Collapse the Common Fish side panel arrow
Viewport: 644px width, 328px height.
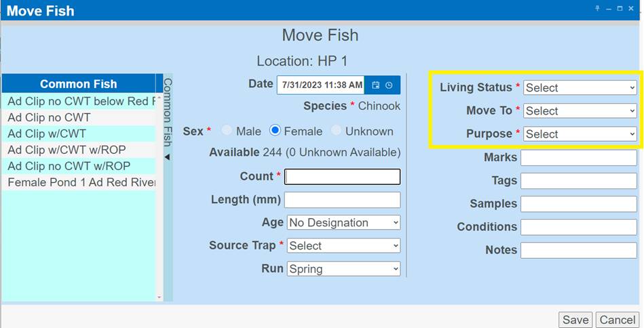(x=167, y=157)
